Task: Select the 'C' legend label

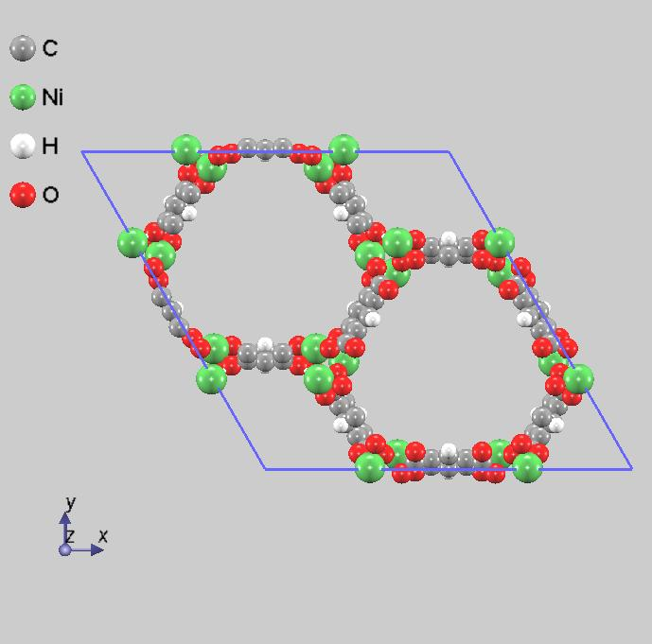Action: pos(50,48)
